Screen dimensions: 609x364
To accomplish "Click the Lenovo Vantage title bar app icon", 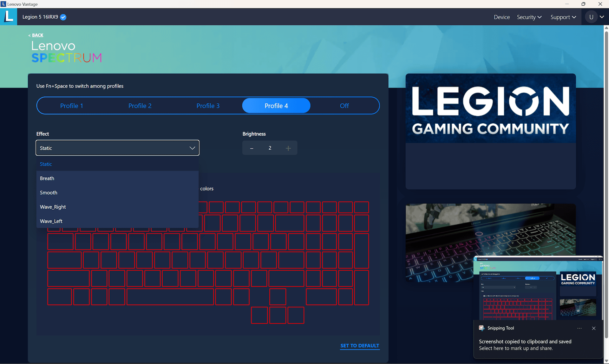I will [x=3, y=4].
